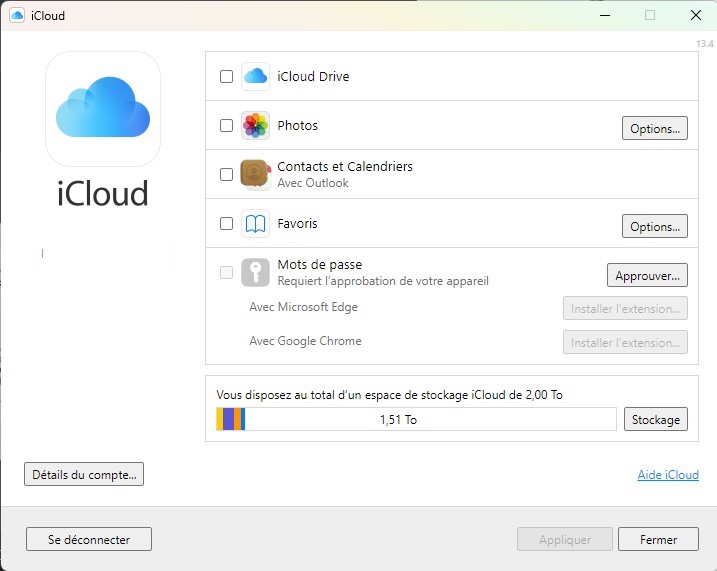Open the Stockage button
Screen dimensions: 717x571
656,419
